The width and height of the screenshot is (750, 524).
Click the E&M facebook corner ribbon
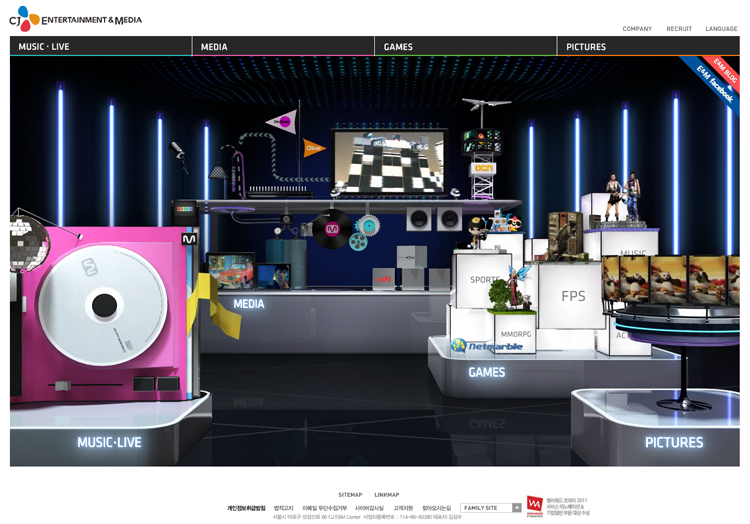[713, 82]
